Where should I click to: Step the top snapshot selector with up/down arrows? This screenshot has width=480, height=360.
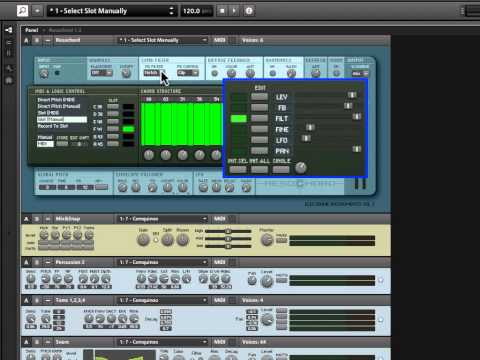171,11
